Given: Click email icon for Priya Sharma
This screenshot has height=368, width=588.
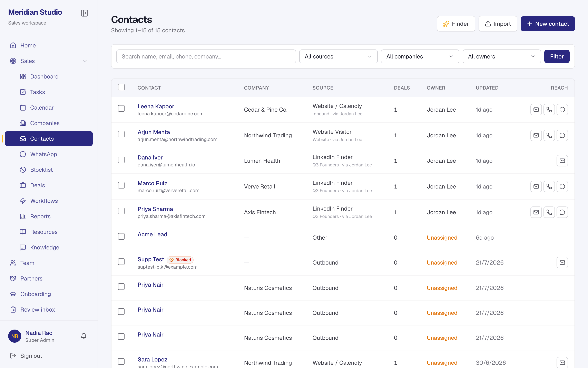Looking at the screenshot, I should click(536, 212).
